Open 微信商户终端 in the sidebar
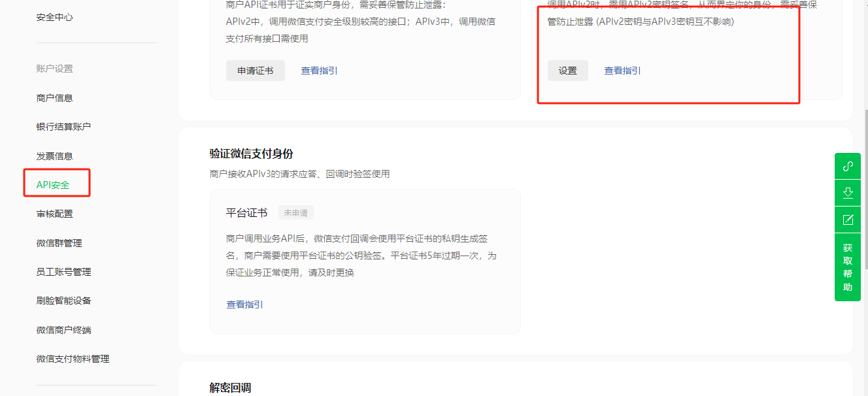Image resolution: width=868 pixels, height=396 pixels. pyautogui.click(x=64, y=330)
